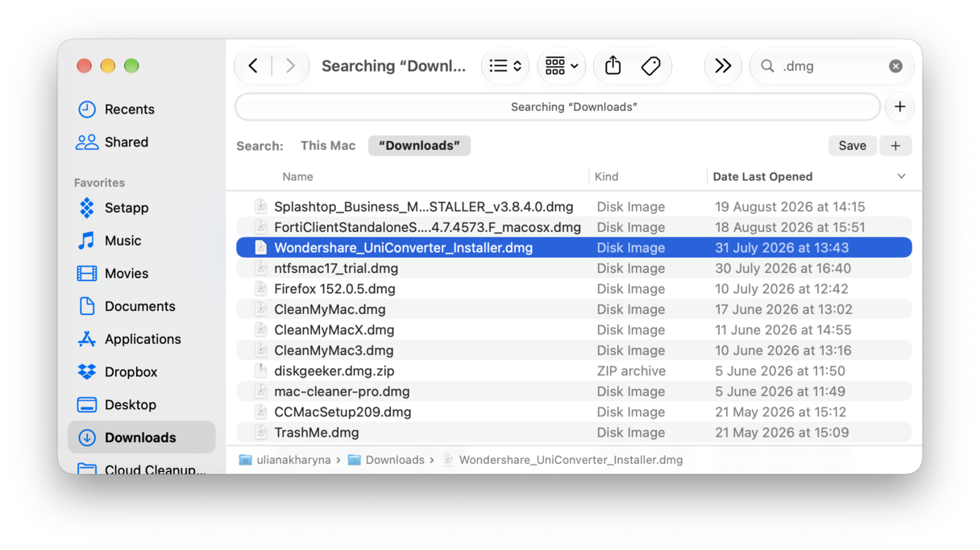Open Applications in the sidebar
This screenshot has width=980, height=550.
(141, 340)
